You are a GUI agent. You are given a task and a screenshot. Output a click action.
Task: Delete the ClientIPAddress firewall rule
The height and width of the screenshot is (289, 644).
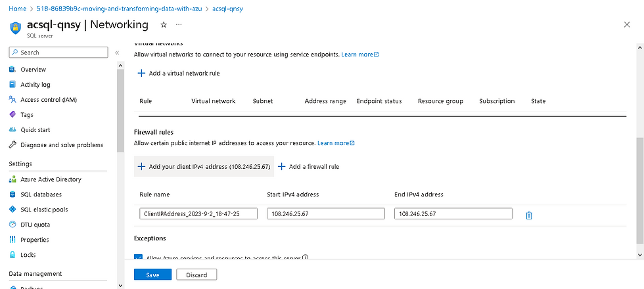(529, 214)
